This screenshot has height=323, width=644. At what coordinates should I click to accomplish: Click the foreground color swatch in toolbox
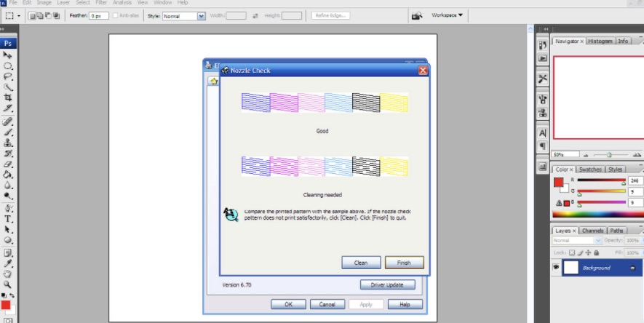point(5,305)
